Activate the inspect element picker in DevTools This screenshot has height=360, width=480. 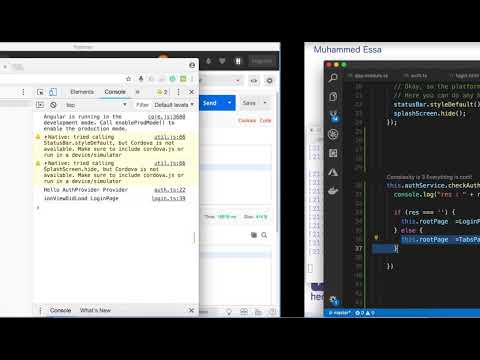pos(40,92)
